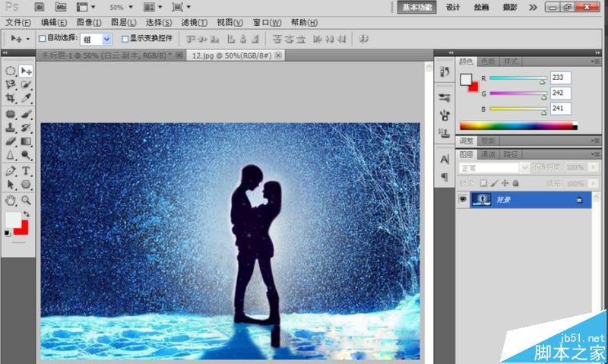Select the Move tool in the toolbox
This screenshot has height=364, width=608.
coord(26,71)
